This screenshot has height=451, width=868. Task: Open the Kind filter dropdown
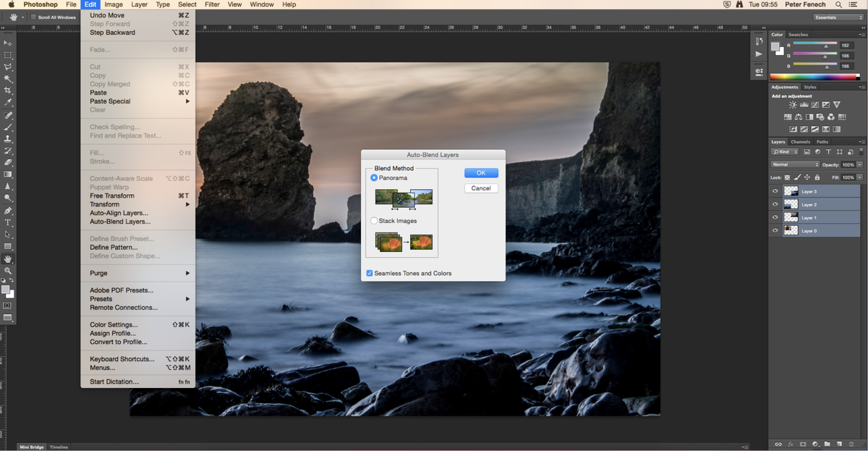click(787, 151)
